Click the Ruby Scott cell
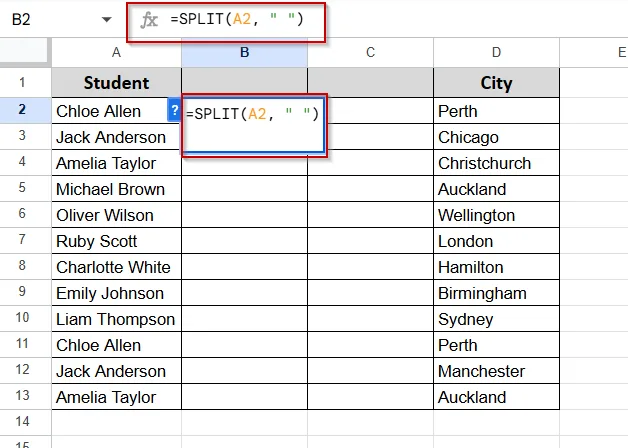Image resolution: width=628 pixels, height=448 pixels. [x=117, y=241]
